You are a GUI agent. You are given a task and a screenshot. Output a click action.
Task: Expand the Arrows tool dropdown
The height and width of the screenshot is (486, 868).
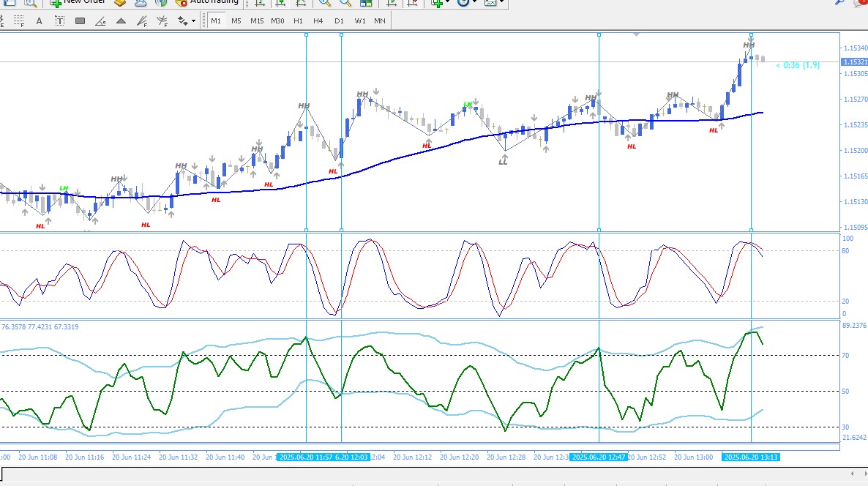(193, 21)
